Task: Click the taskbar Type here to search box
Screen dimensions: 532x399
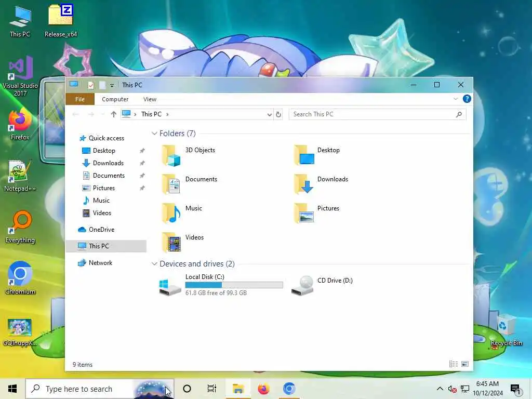Action: tap(100, 389)
